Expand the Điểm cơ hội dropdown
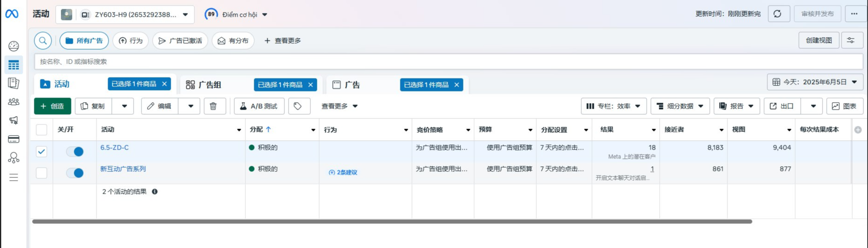The image size is (868, 248). coord(264,15)
